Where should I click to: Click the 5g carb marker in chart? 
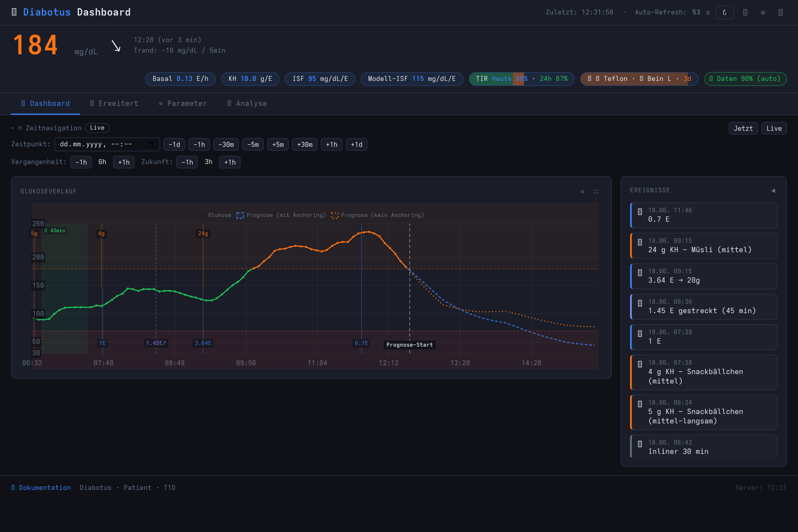click(x=34, y=233)
